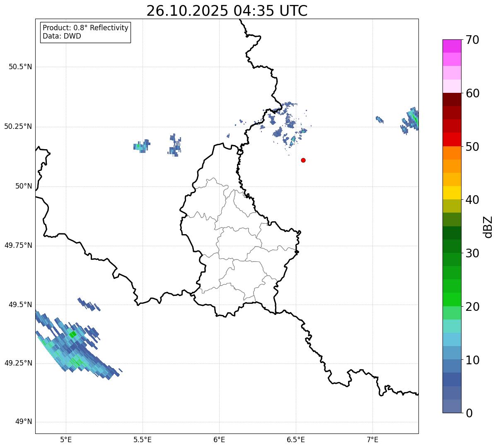Click the longitude label 7°E
The image size is (498, 448).
[372, 439]
